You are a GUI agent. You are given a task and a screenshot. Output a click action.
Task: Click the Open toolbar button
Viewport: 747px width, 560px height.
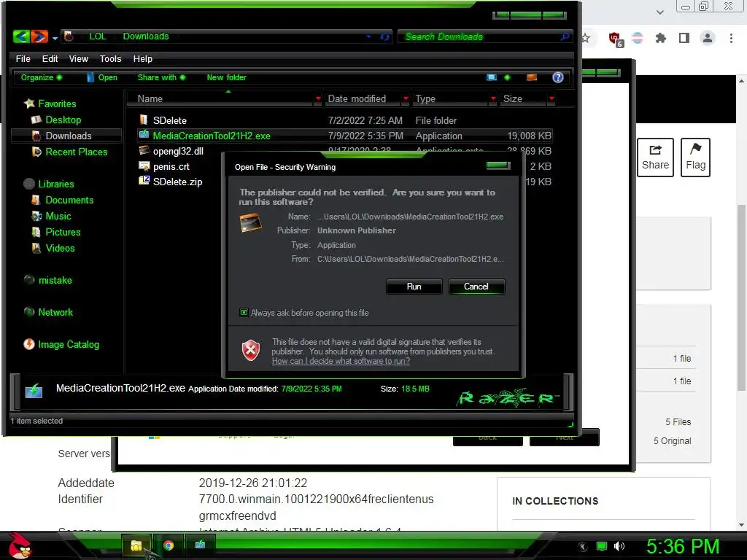(x=102, y=77)
